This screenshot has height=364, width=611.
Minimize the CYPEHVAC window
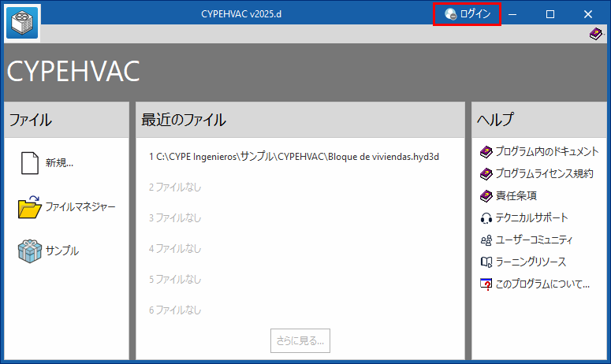click(512, 14)
